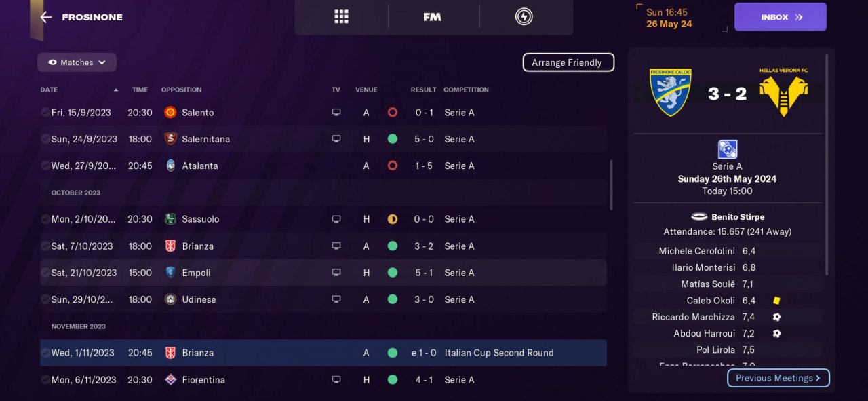Click the Frosinone Calcio club badge
Viewport: 868px width, 401px height.
pyautogui.click(x=670, y=92)
